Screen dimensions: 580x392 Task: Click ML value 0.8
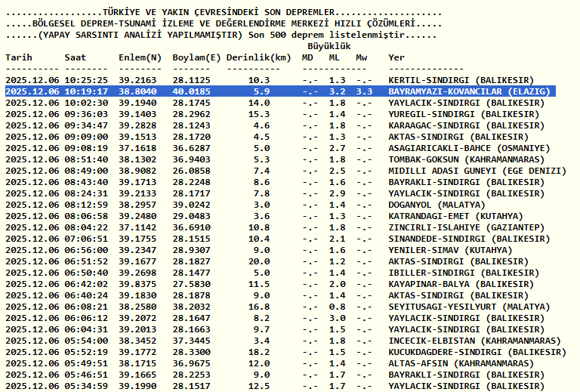pos(338,307)
